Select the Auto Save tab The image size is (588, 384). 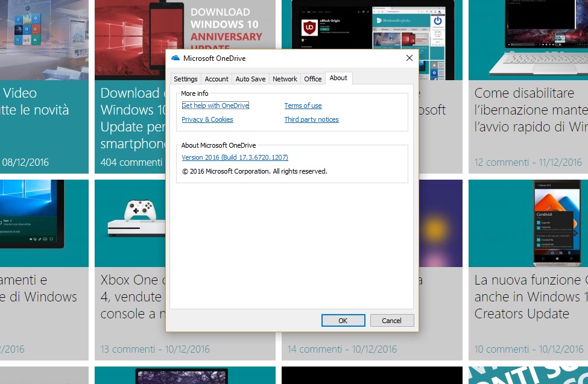(250, 79)
